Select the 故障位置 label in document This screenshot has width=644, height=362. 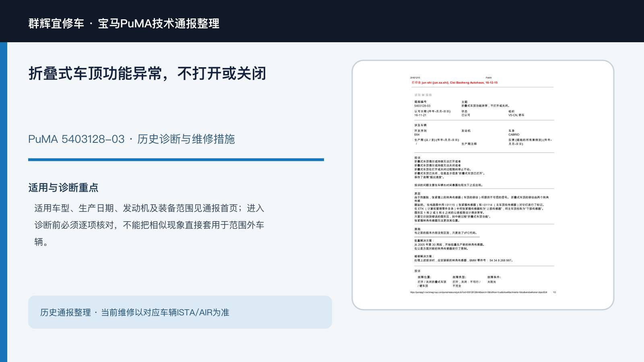[424, 277]
